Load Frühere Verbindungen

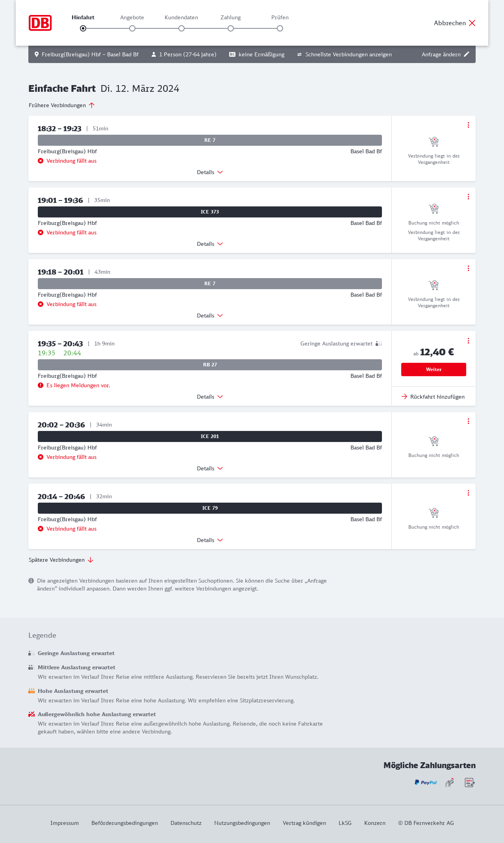pos(61,105)
